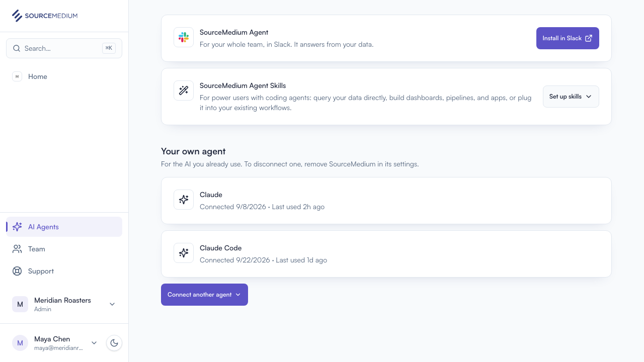Open the Team page
The image size is (644, 362).
pos(64,249)
